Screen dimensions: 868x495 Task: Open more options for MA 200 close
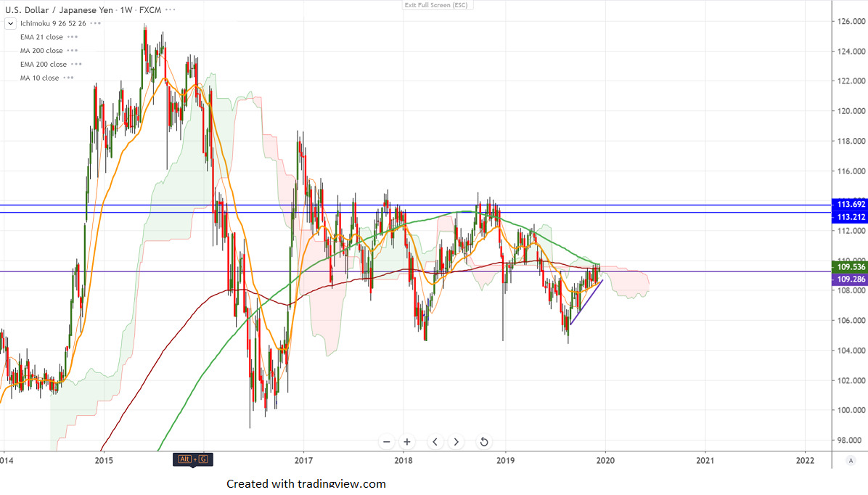pyautogui.click(x=73, y=50)
